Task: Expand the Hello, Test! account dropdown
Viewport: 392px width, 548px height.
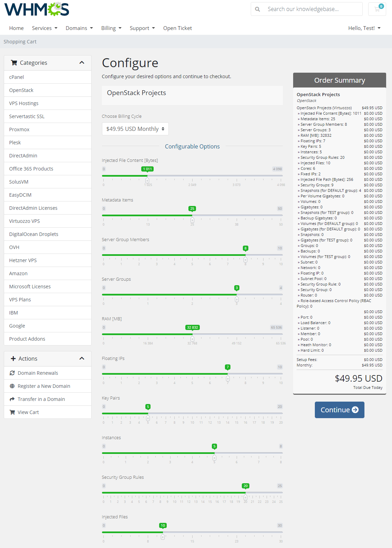Action: 364,28
